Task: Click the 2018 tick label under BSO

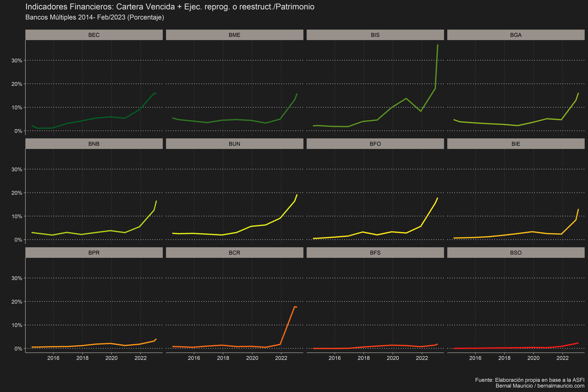Action: click(505, 358)
